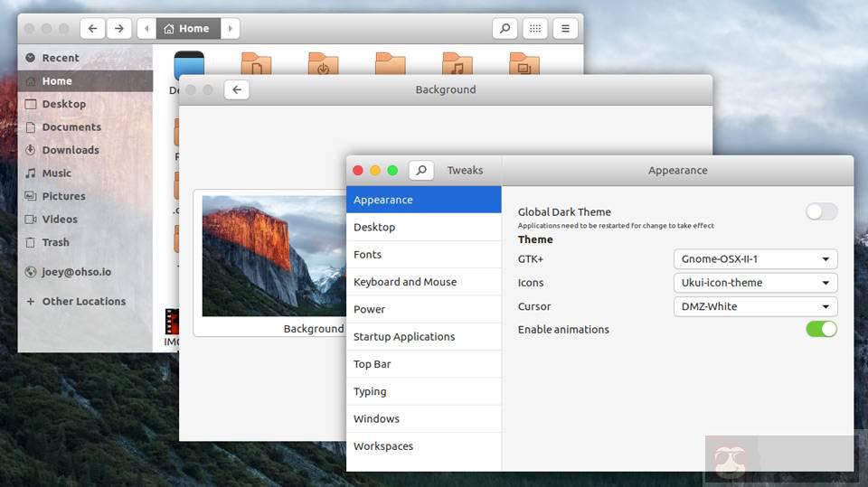Screen dimensions: 868x487
Task: Click left path-bar arrow beside Home
Action: coord(146,28)
